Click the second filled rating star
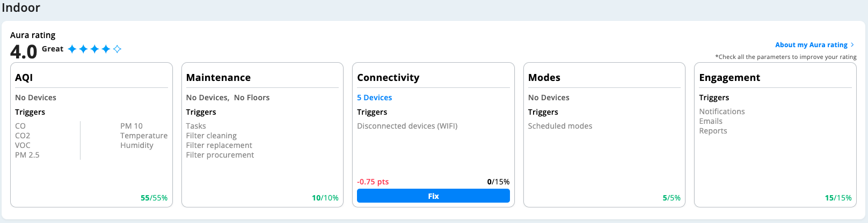 tap(83, 49)
